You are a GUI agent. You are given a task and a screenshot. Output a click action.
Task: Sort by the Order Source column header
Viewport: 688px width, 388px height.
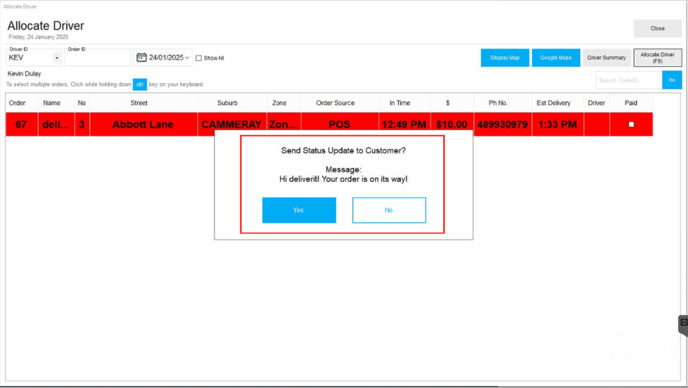(335, 103)
